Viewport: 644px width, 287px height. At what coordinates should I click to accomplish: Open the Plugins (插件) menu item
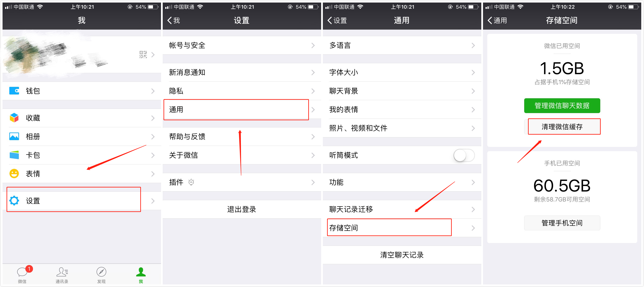(242, 182)
